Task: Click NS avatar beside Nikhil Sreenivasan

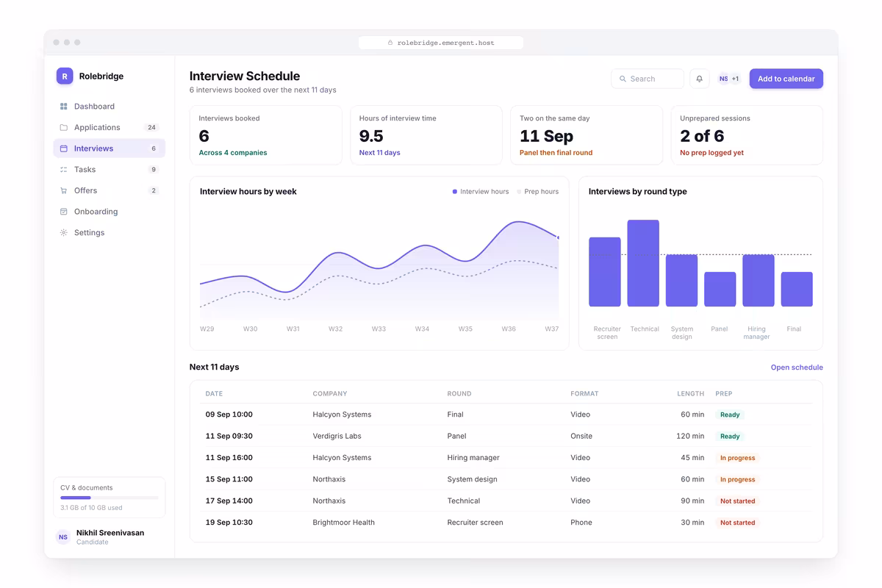Action: click(x=63, y=537)
